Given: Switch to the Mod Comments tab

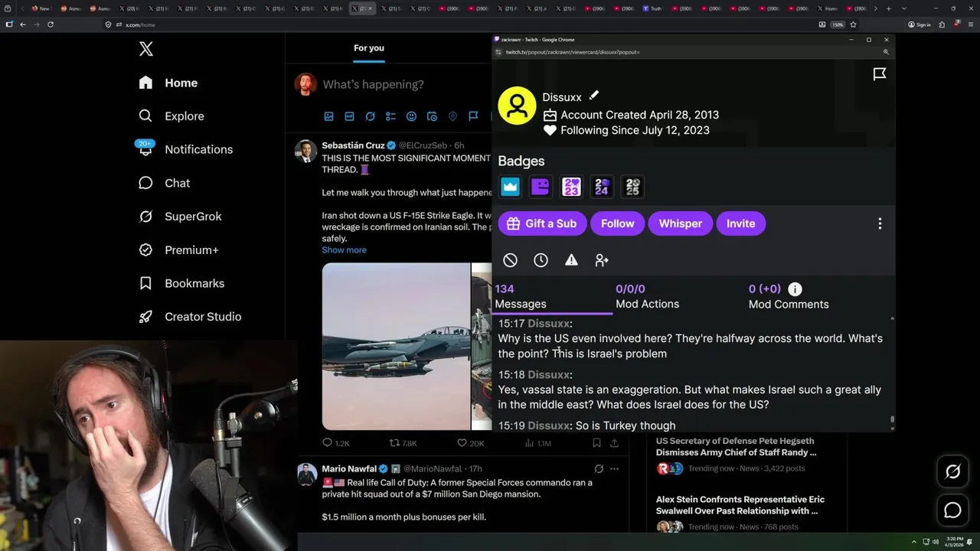Looking at the screenshot, I should (x=789, y=296).
